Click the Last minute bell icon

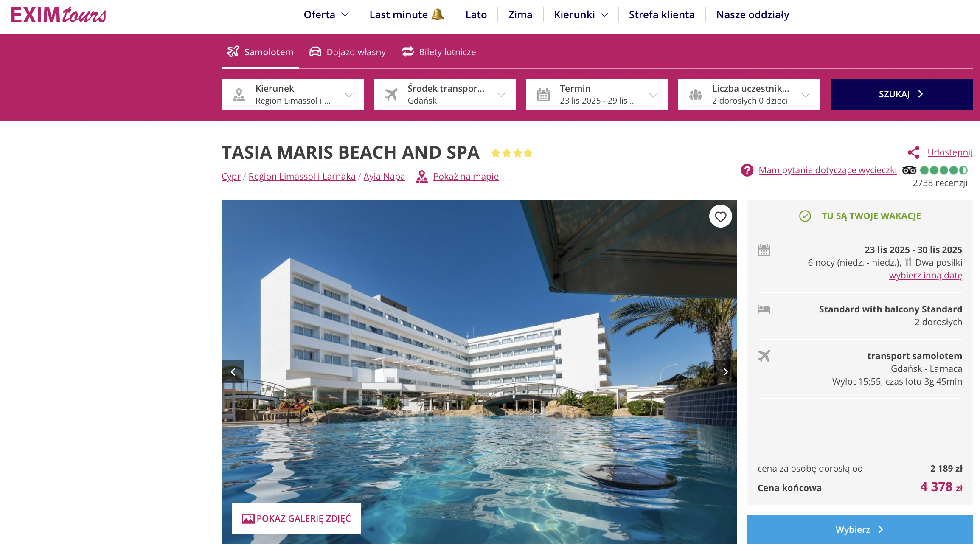click(x=438, y=14)
